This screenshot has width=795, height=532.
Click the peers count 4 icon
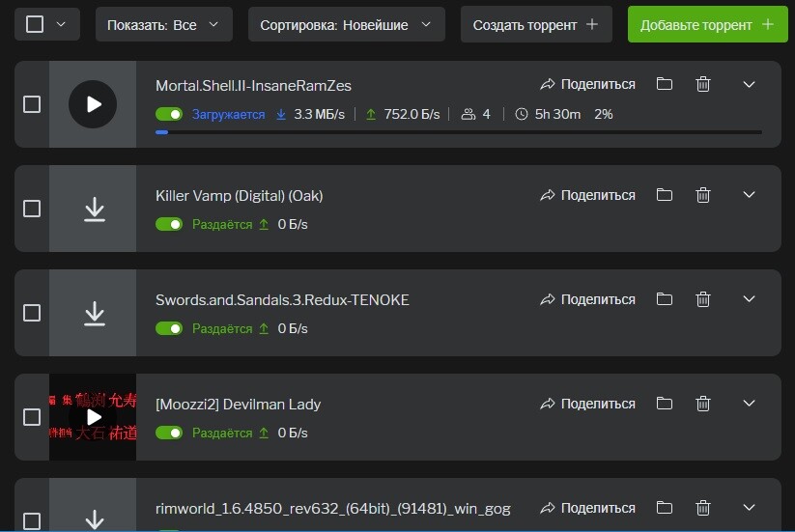tap(468, 115)
